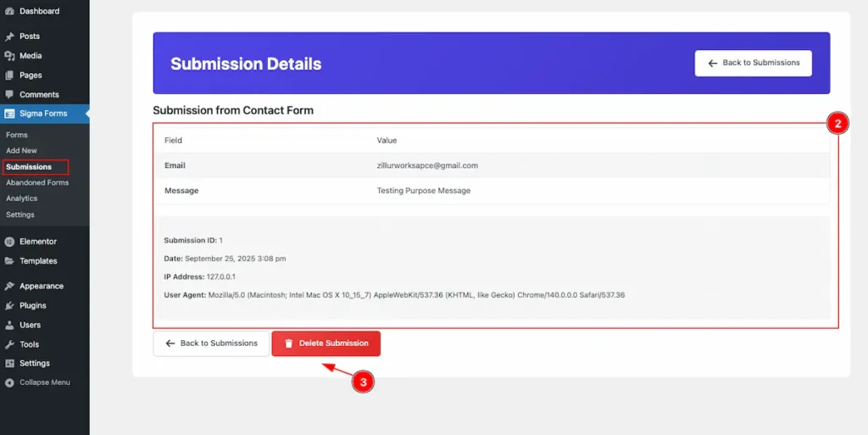Image resolution: width=868 pixels, height=435 pixels.
Task: Click the Appearance paintbrush icon
Action: point(9,286)
